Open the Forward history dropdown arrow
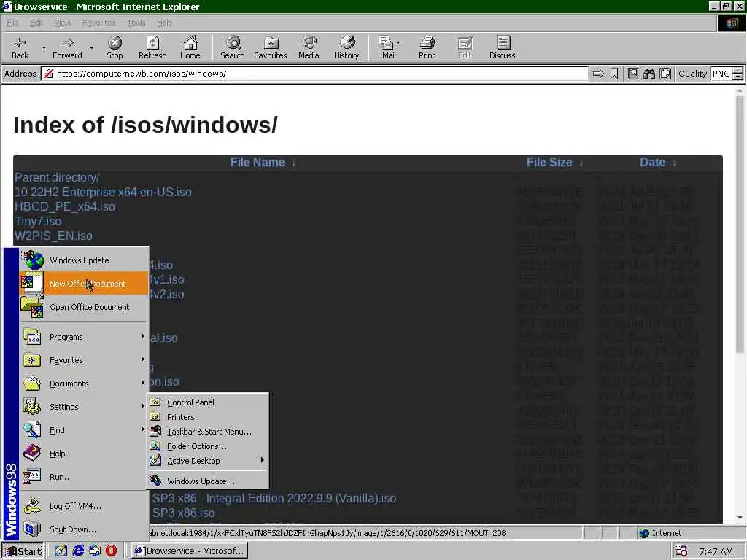 click(91, 47)
